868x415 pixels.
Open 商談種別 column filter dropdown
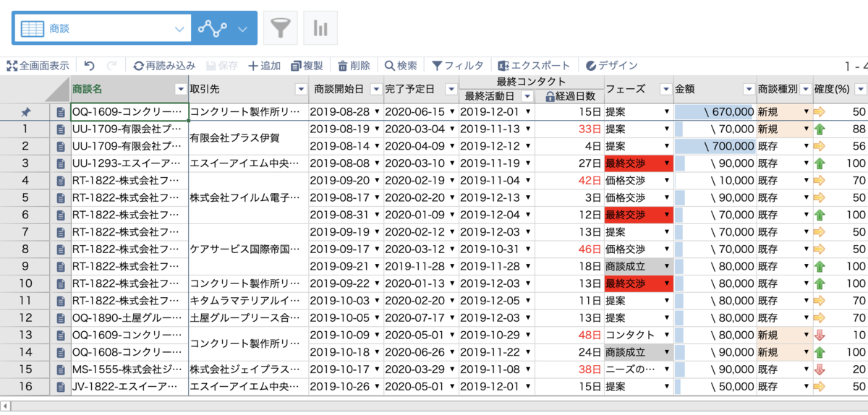pyautogui.click(x=805, y=89)
